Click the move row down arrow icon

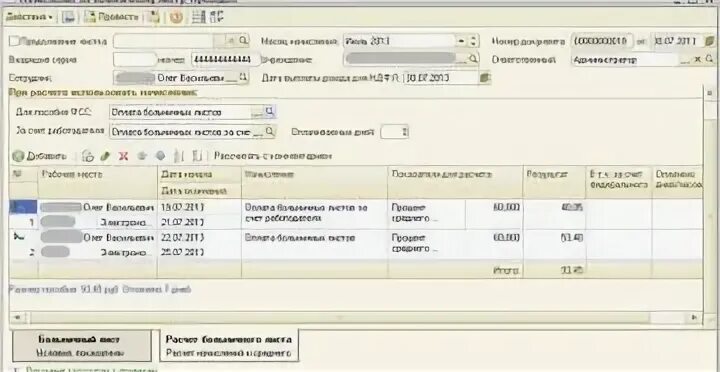pyautogui.click(x=160, y=156)
